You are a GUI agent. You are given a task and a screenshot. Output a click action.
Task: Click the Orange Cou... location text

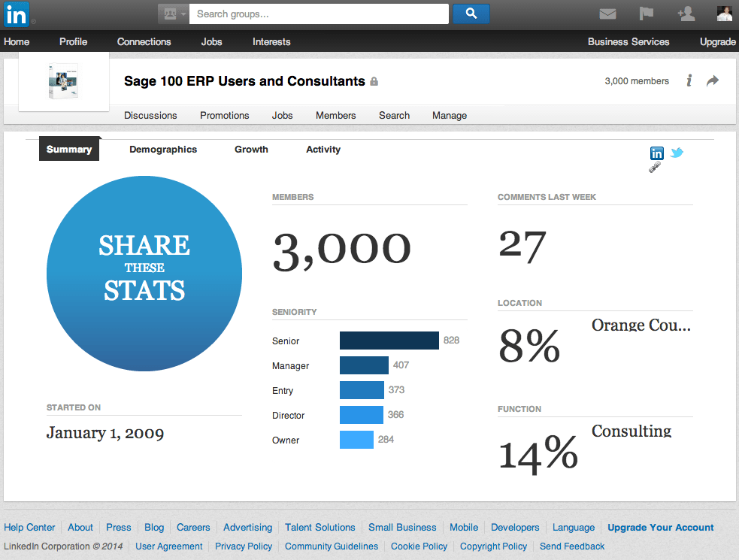pyautogui.click(x=641, y=325)
